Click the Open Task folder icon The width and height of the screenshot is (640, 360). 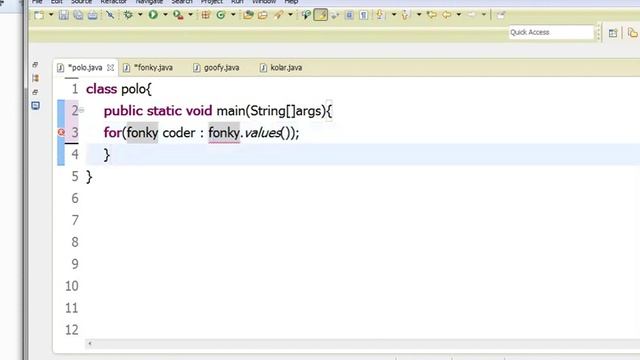point(263,15)
